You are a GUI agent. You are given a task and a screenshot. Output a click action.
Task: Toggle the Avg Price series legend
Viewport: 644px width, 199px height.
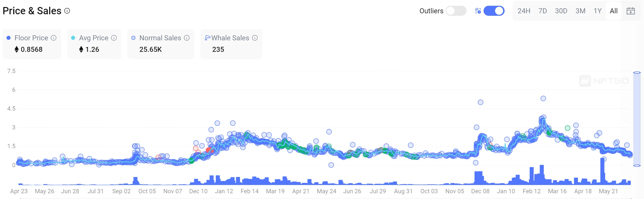[x=94, y=38]
